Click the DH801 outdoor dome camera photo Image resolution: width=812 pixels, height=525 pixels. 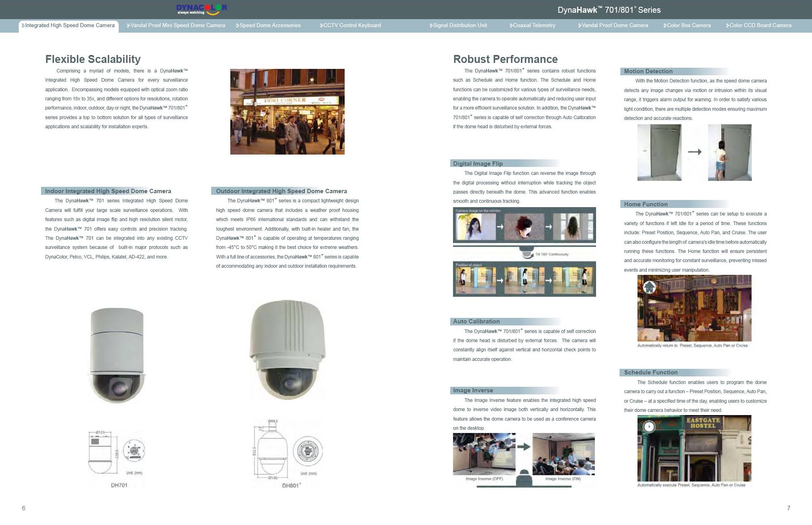click(287, 350)
